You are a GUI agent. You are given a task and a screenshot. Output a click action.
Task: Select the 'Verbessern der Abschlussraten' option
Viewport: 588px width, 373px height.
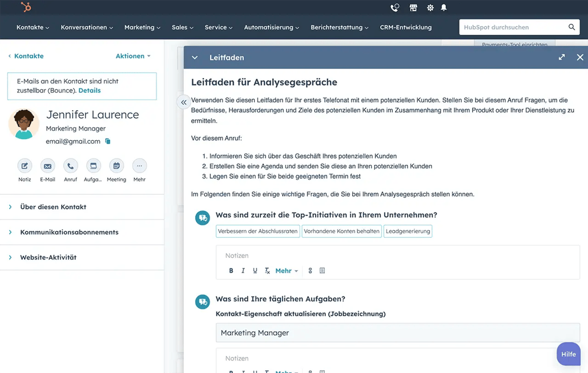(x=258, y=232)
